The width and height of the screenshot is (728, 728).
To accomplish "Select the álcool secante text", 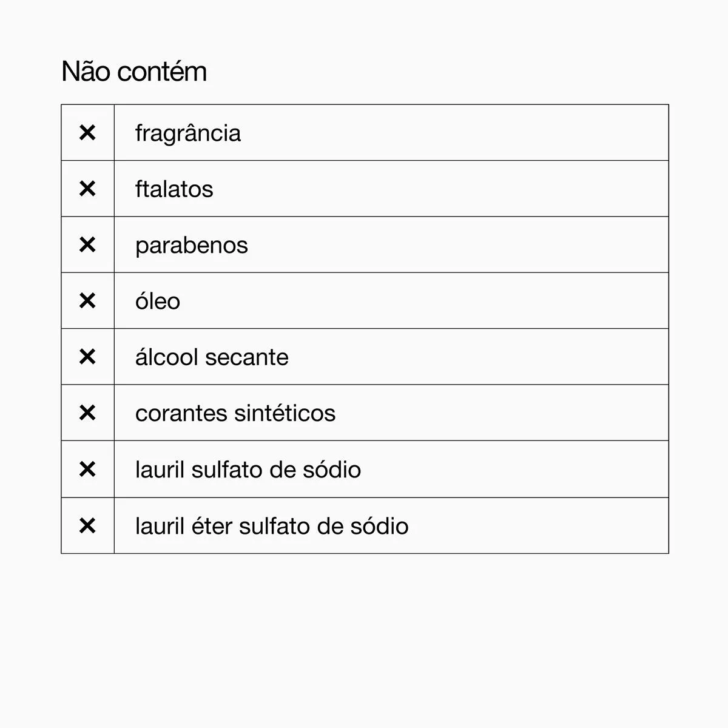I will tap(212, 357).
